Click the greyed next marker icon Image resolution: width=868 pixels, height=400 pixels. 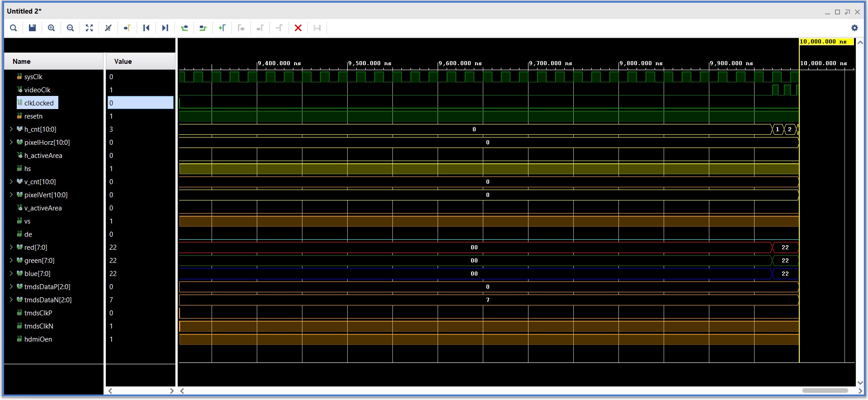260,28
